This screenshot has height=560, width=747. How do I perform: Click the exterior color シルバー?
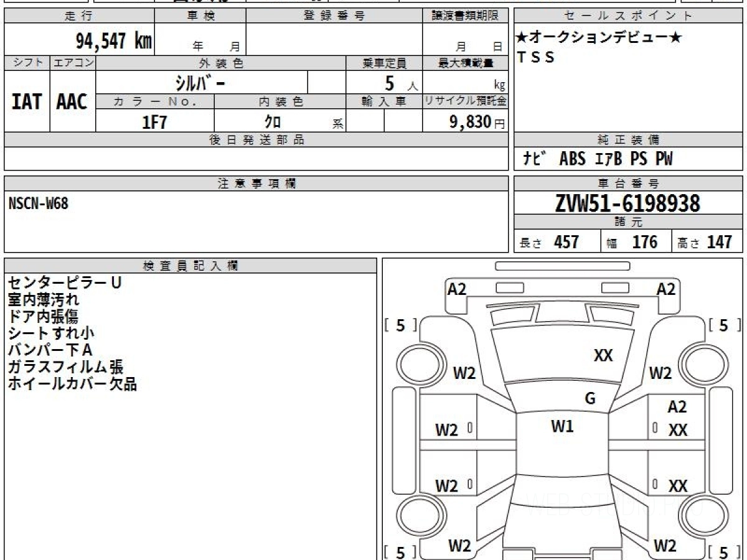201,83
